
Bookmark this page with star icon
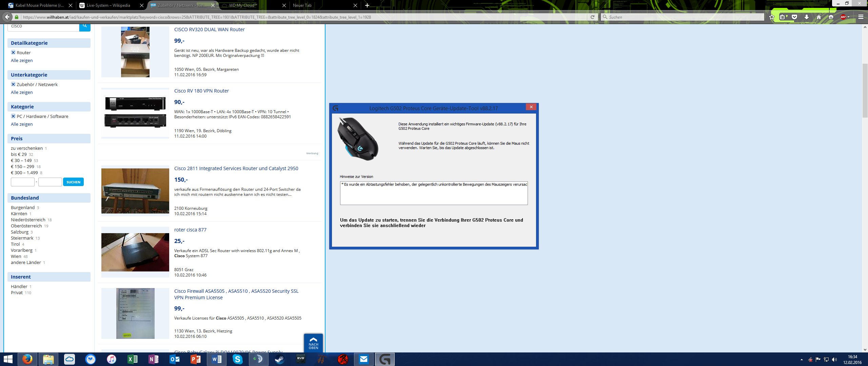click(x=772, y=17)
